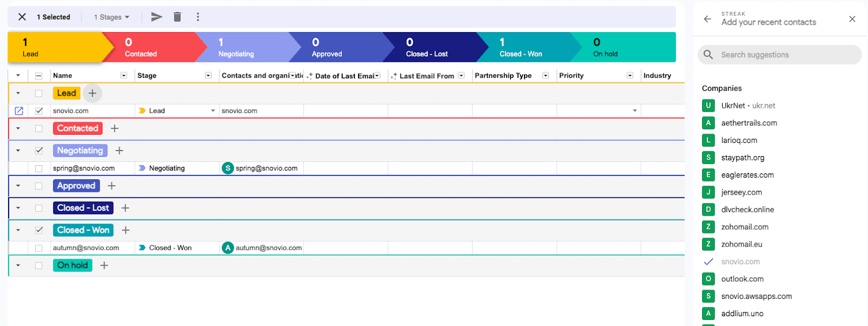Image resolution: width=868 pixels, height=326 pixels.
Task: Uncheck the snovio.com row checkbox
Action: (x=39, y=111)
